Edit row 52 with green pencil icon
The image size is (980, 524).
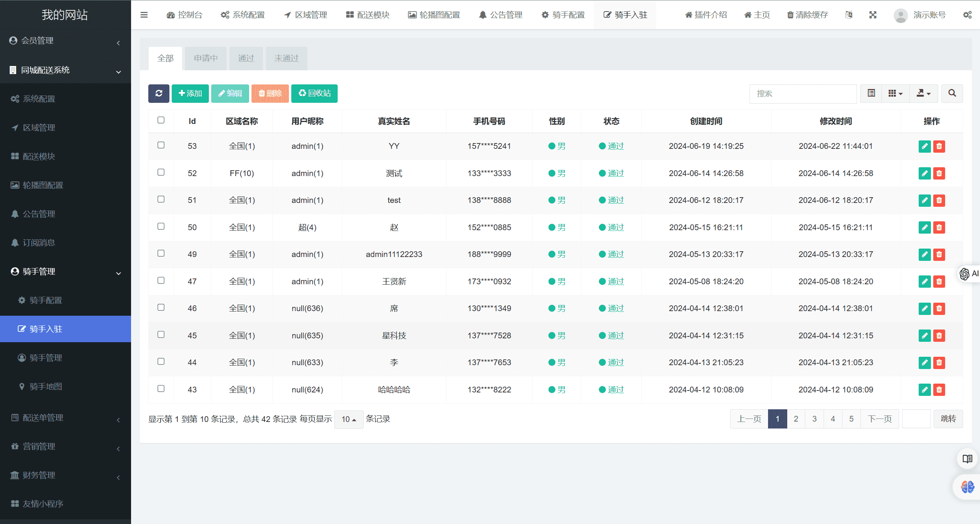click(924, 173)
